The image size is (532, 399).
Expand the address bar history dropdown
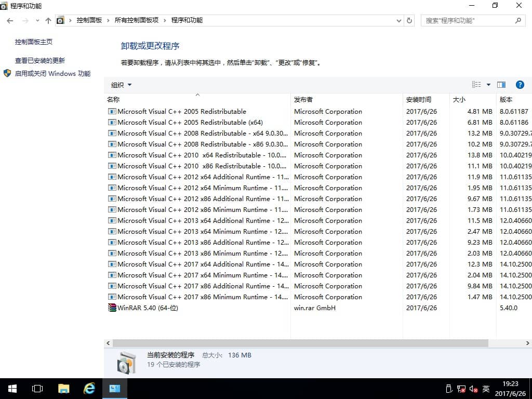399,21
